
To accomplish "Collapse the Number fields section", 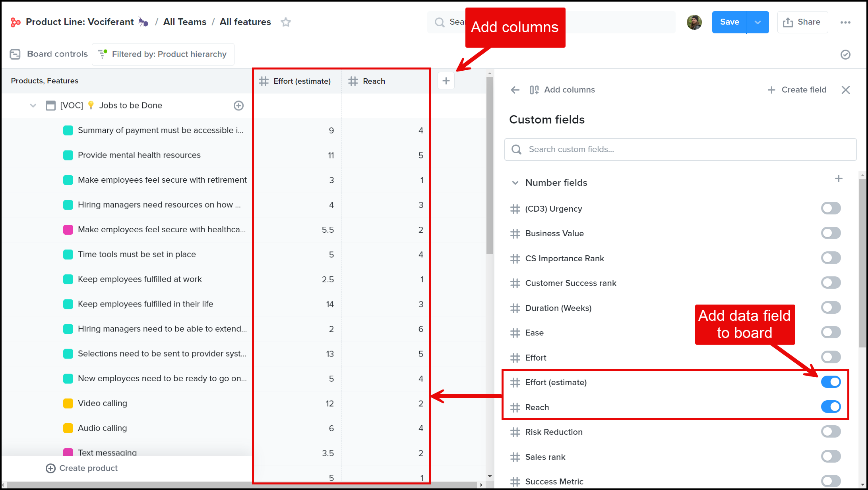I will click(515, 183).
